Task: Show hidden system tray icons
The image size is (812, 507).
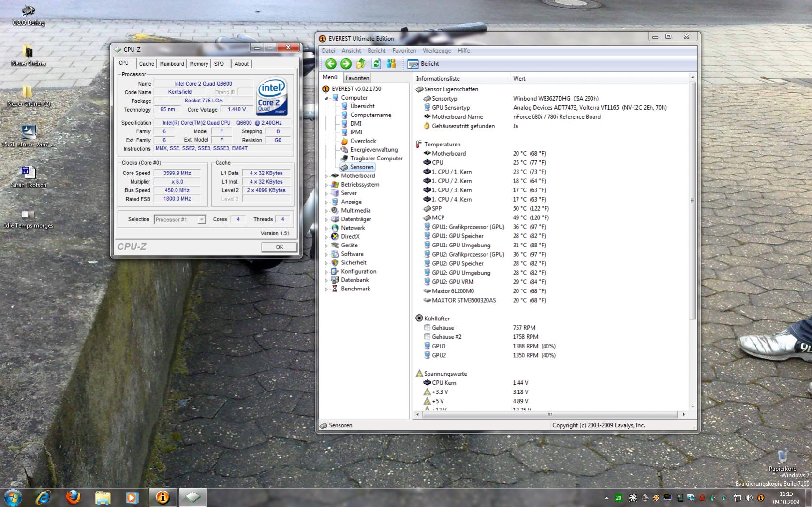Action: pos(606,498)
